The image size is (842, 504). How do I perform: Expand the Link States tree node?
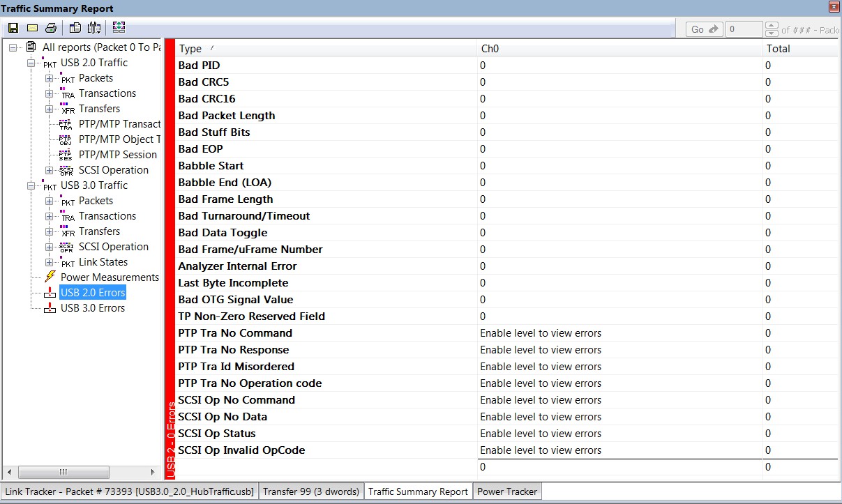click(49, 262)
